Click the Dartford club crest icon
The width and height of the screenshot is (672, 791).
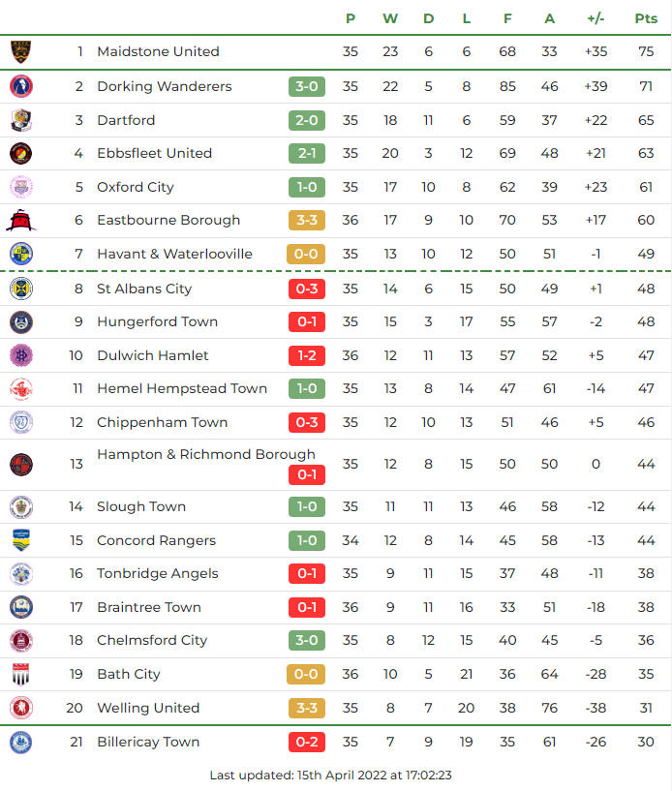click(x=20, y=120)
